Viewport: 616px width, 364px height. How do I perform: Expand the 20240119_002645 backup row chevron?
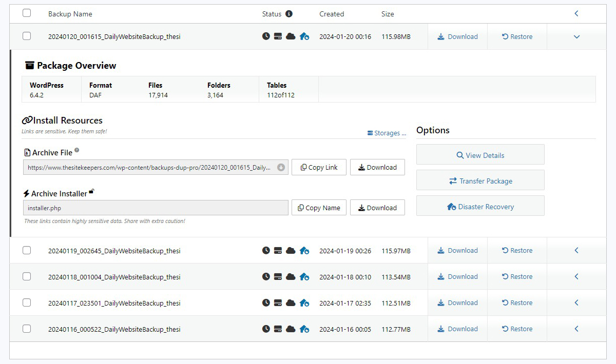click(576, 251)
